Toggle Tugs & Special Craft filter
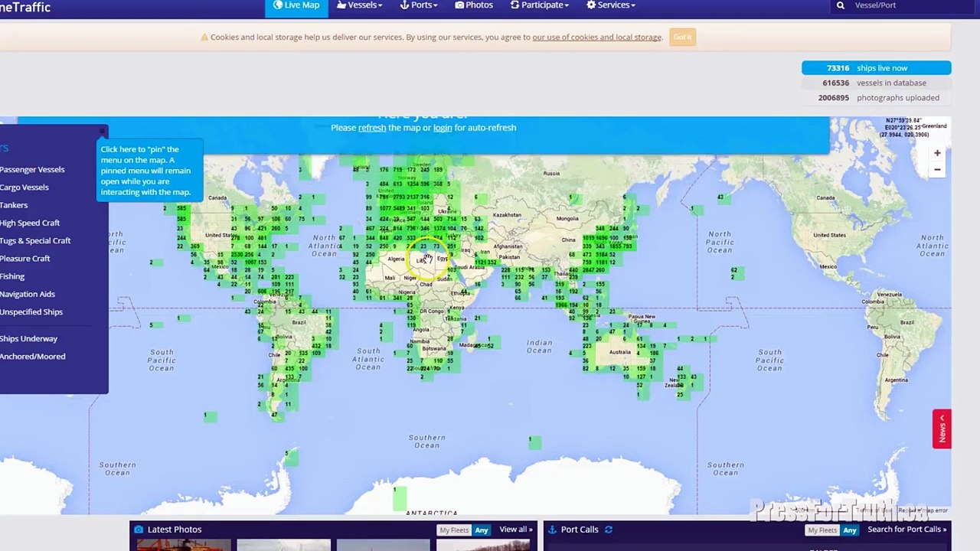The image size is (980, 551). click(35, 240)
